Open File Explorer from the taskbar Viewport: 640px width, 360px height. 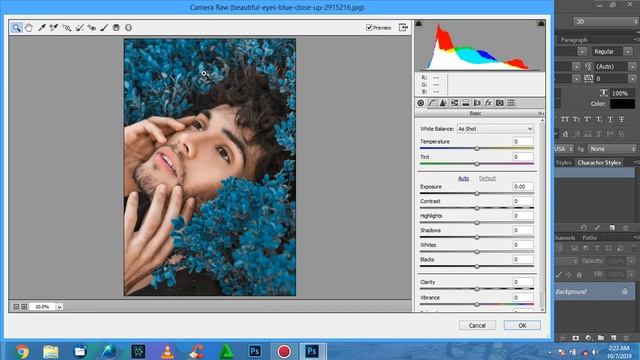coord(51,351)
